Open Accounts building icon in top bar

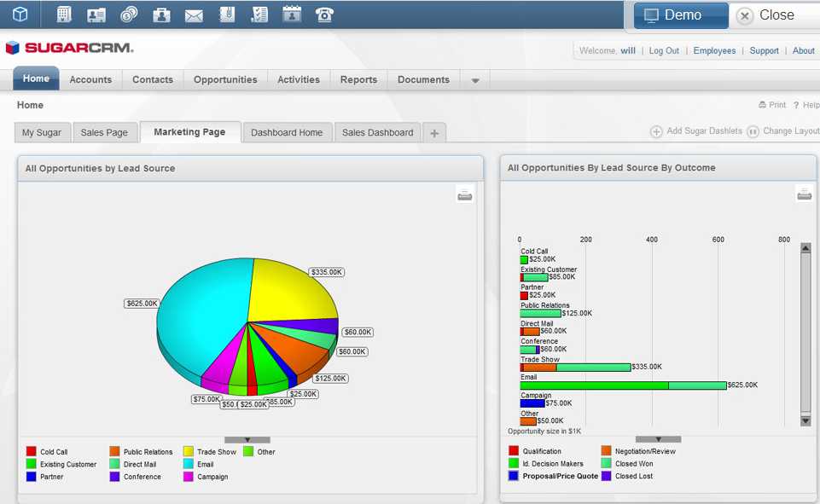pyautogui.click(x=64, y=14)
